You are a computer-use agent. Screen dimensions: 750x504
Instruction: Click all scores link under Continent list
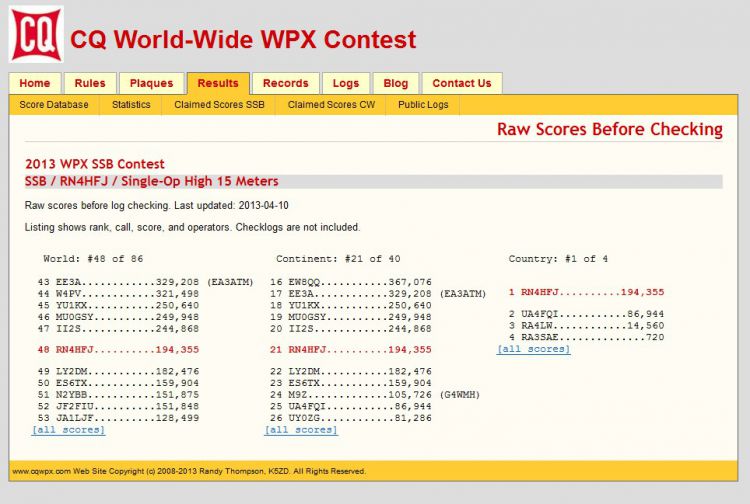tap(301, 429)
